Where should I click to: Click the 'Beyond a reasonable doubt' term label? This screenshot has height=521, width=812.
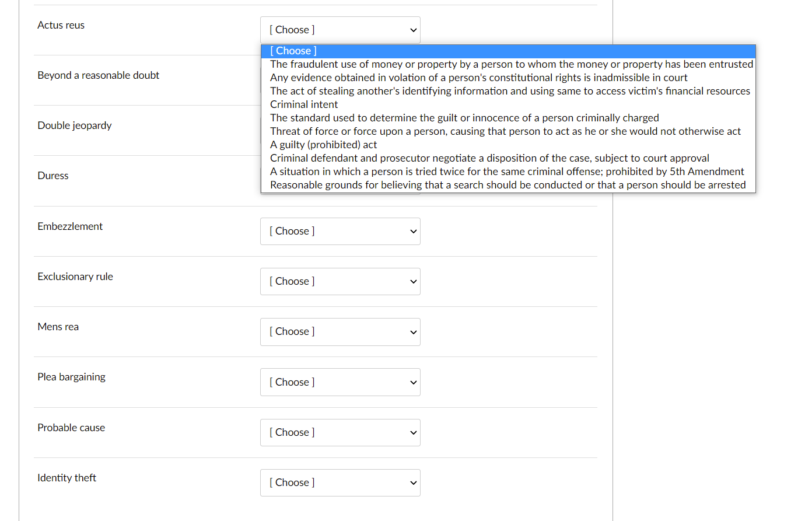98,75
